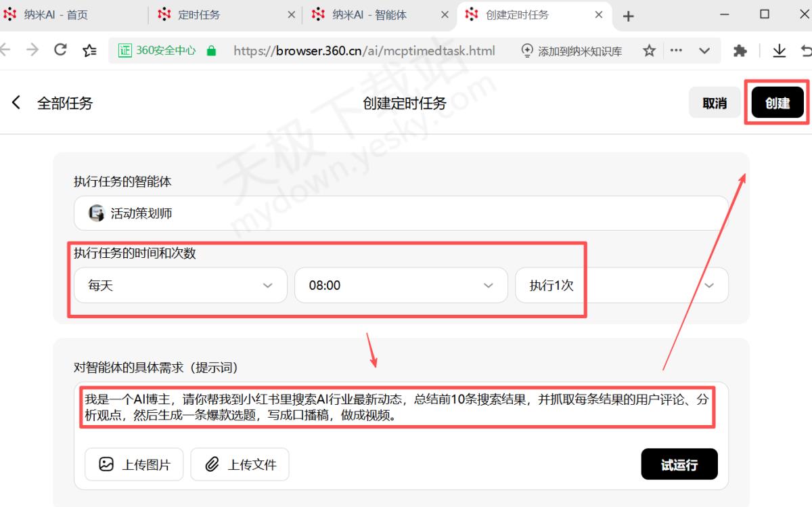Click the 活动策划师 agent field

(x=401, y=214)
